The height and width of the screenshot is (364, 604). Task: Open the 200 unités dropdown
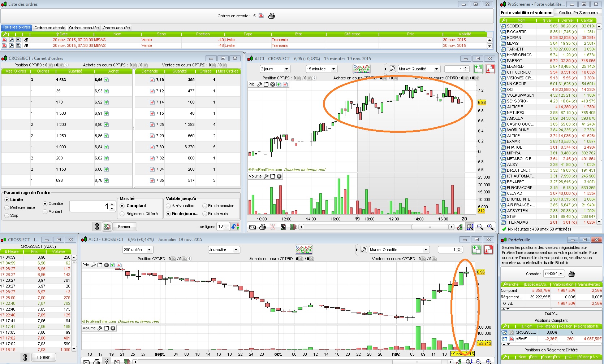(x=138, y=250)
